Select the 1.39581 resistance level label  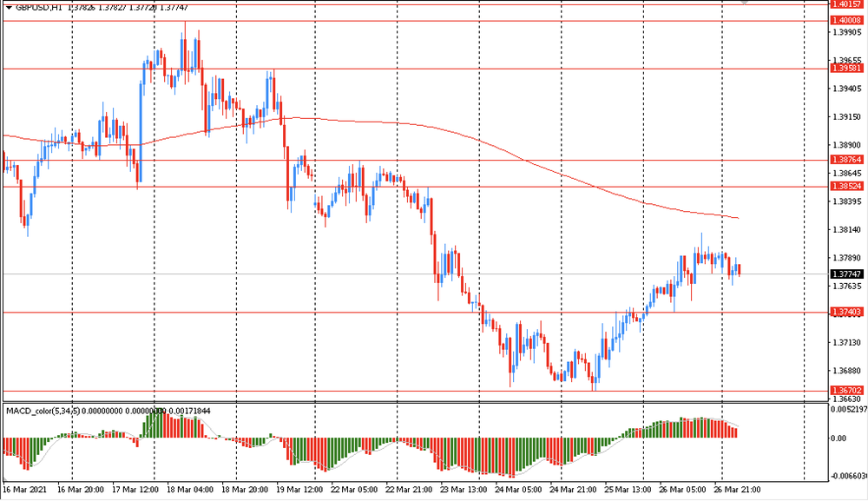[846, 68]
